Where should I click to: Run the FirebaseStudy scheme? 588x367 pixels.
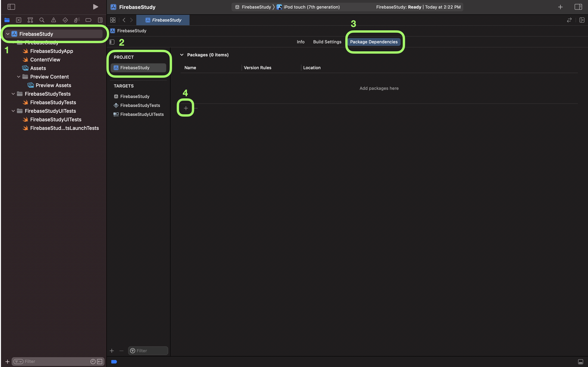[x=96, y=7]
